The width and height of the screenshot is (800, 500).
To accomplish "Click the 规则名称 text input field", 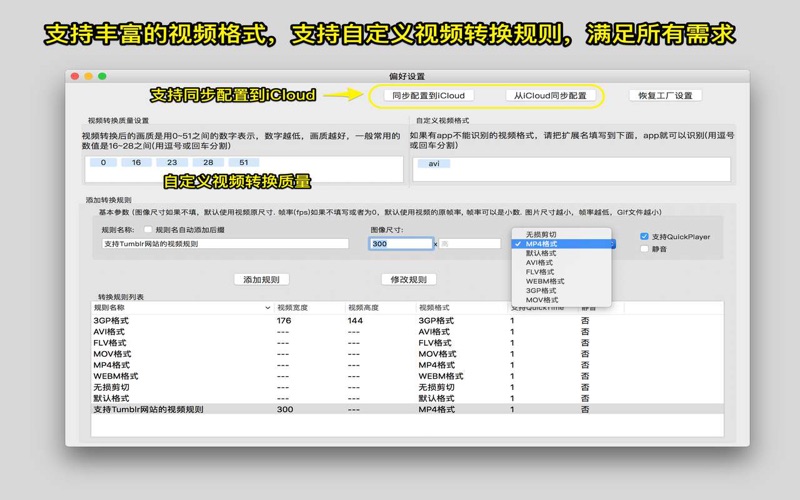I will pyautogui.click(x=225, y=243).
